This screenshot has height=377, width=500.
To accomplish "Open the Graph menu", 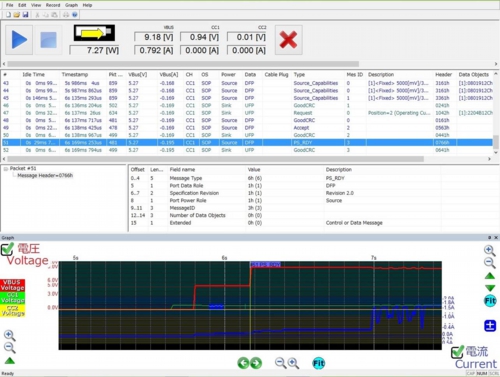I will tap(71, 5).
